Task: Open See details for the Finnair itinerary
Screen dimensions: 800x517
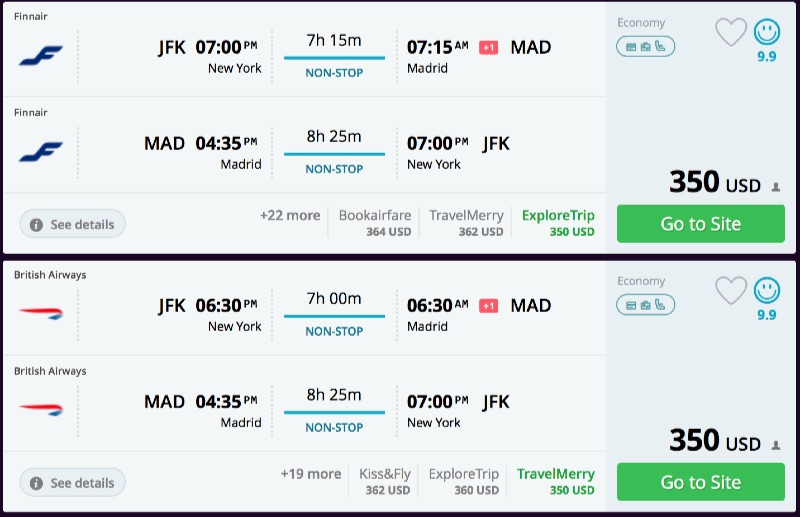Action: coord(72,224)
